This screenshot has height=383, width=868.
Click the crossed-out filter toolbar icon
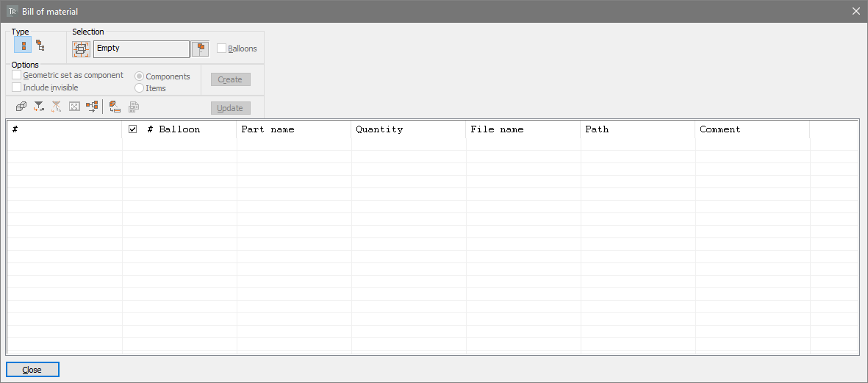[x=57, y=107]
